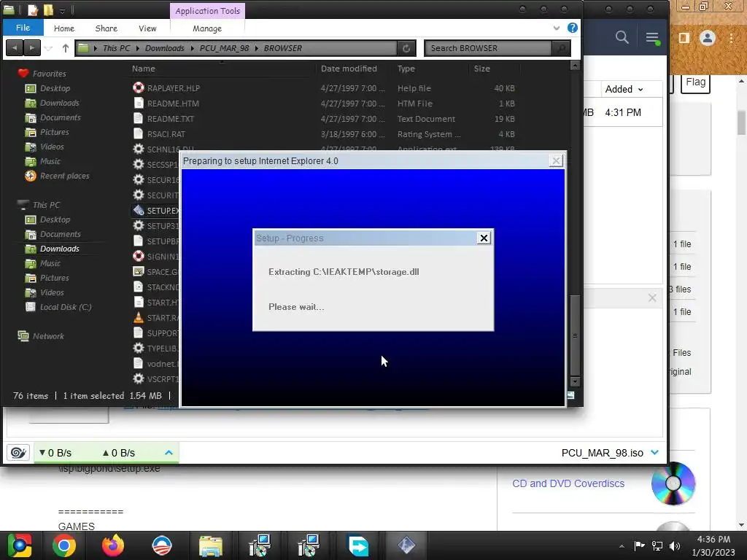Sort files by Name column header
The height and width of the screenshot is (560, 747).
(144, 69)
